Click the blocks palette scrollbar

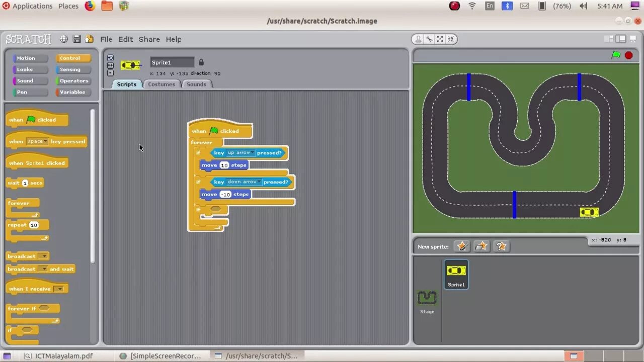coord(93,186)
